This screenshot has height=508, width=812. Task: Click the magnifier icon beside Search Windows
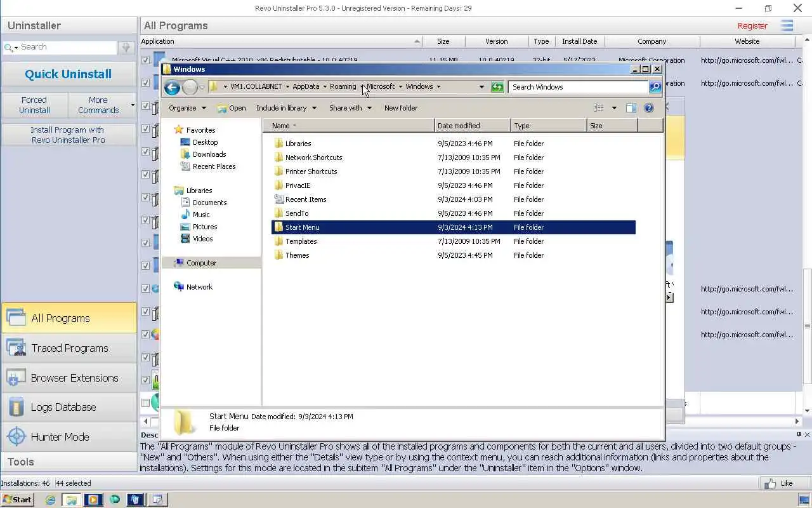(655, 87)
